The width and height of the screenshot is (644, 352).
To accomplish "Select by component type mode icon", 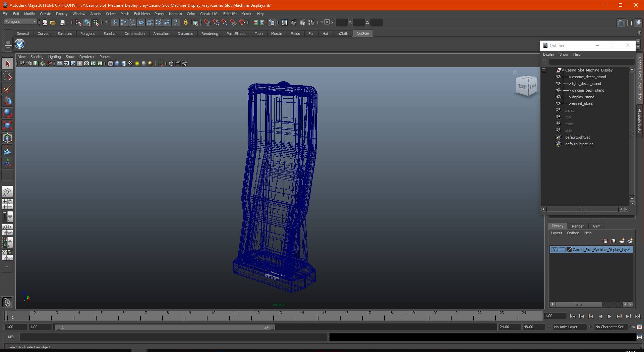I will tap(96, 22).
